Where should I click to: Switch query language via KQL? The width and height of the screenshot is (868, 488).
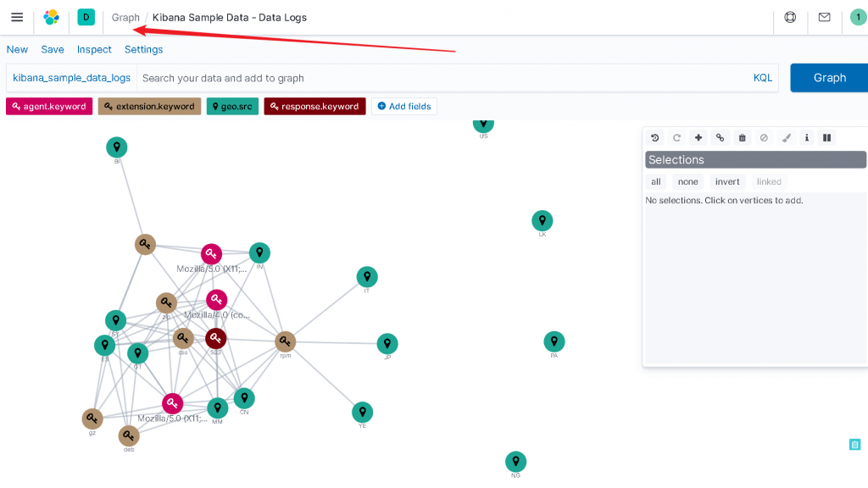[x=762, y=78]
